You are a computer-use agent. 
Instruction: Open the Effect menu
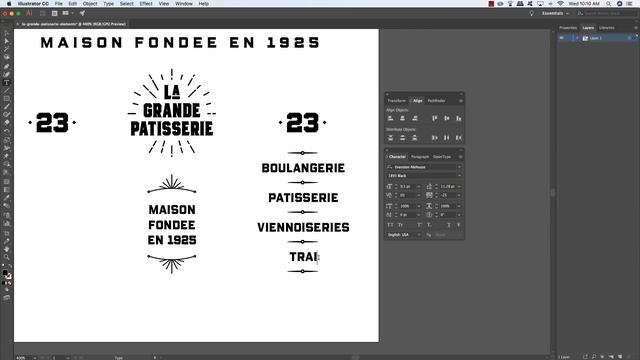click(x=146, y=4)
